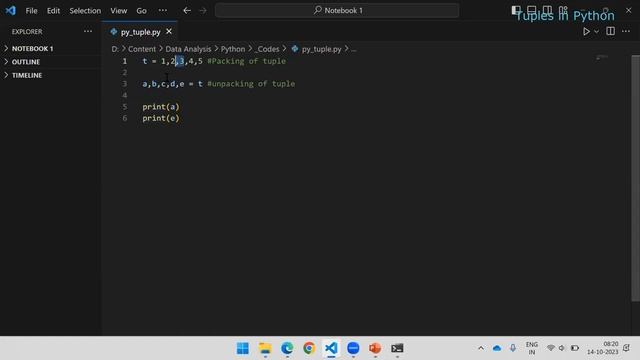
Task: Open the Selection menu
Action: tap(85, 11)
